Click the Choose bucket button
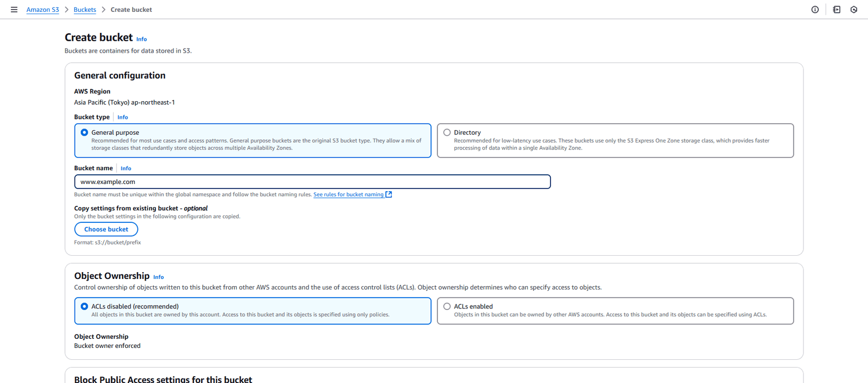The image size is (868, 383). point(106,229)
